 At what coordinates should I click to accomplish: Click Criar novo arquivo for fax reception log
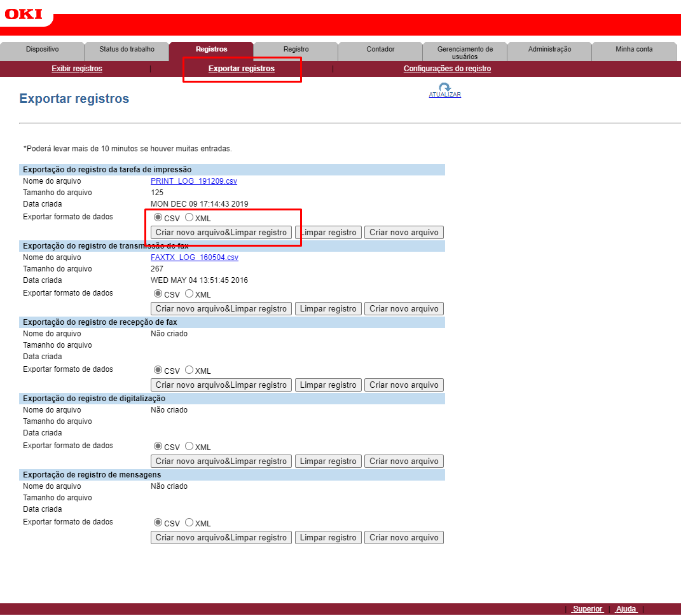click(x=404, y=385)
